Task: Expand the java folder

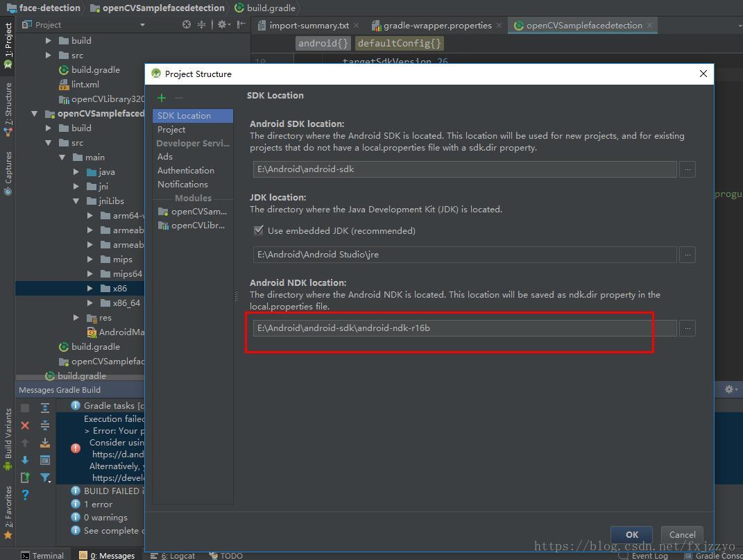Action: click(x=76, y=172)
